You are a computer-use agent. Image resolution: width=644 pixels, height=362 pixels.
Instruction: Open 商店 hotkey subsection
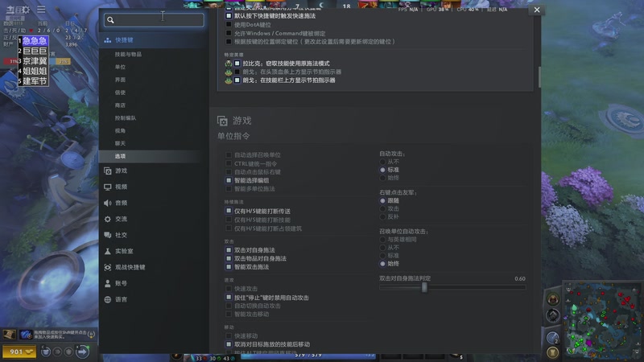(120, 105)
